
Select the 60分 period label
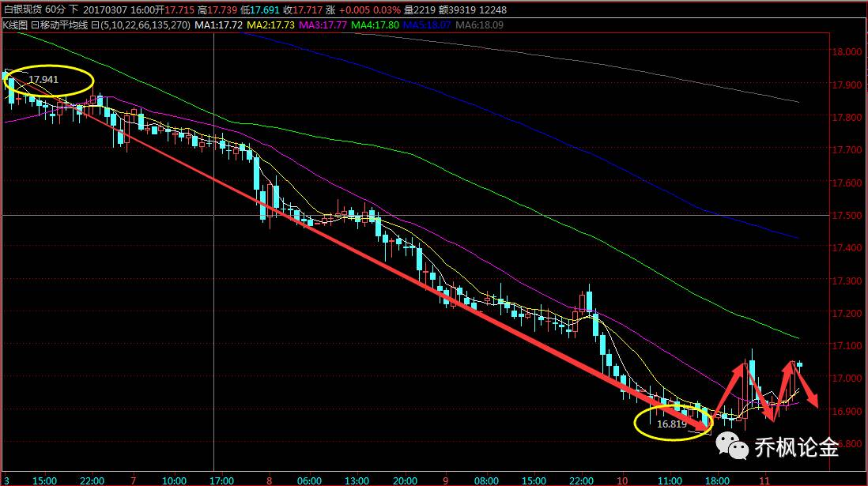tap(55, 9)
